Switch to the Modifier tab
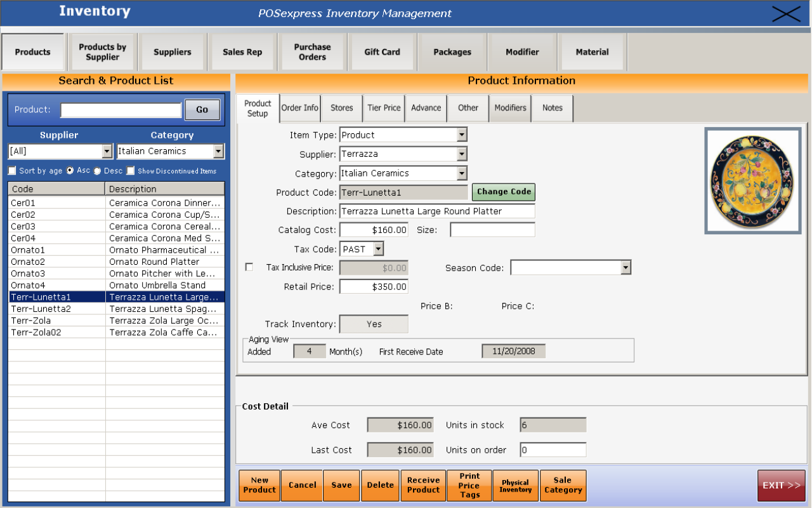The height and width of the screenshot is (508, 812). [x=522, y=51]
